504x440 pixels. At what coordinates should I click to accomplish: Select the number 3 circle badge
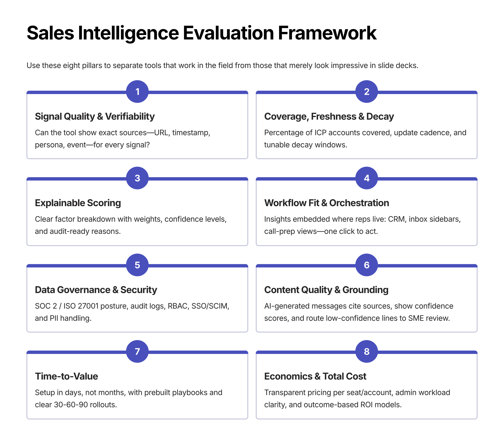click(x=137, y=178)
